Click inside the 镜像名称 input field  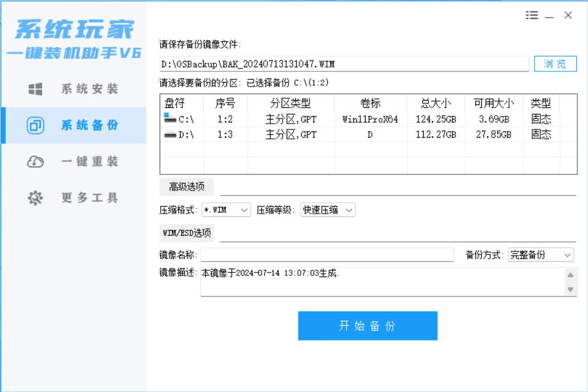pos(328,254)
